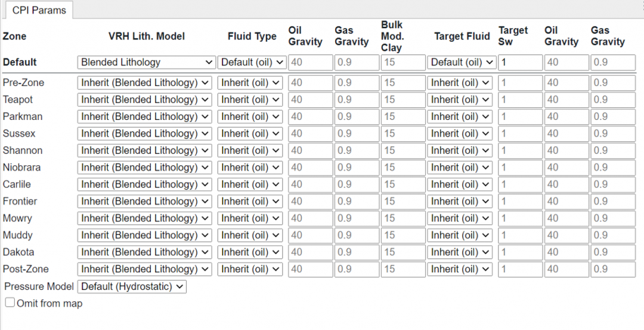
Task: Click Default row Bulk Mod. Clay field
Action: point(403,63)
